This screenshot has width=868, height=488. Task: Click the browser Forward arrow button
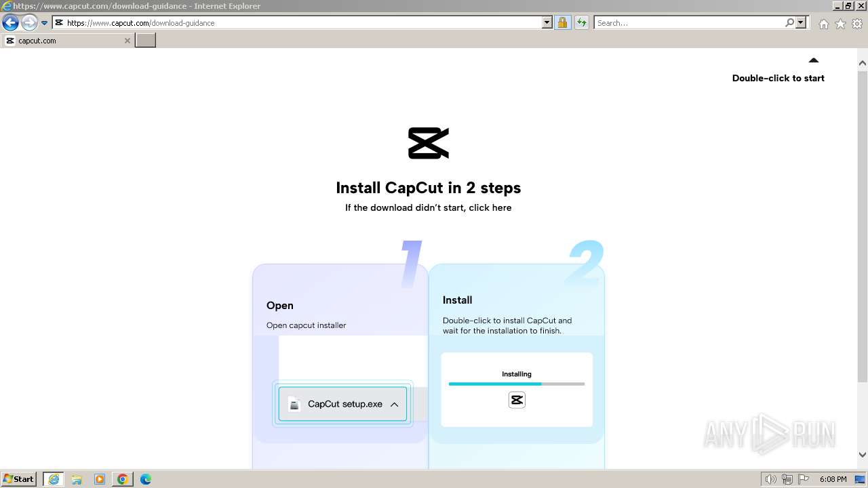29,23
